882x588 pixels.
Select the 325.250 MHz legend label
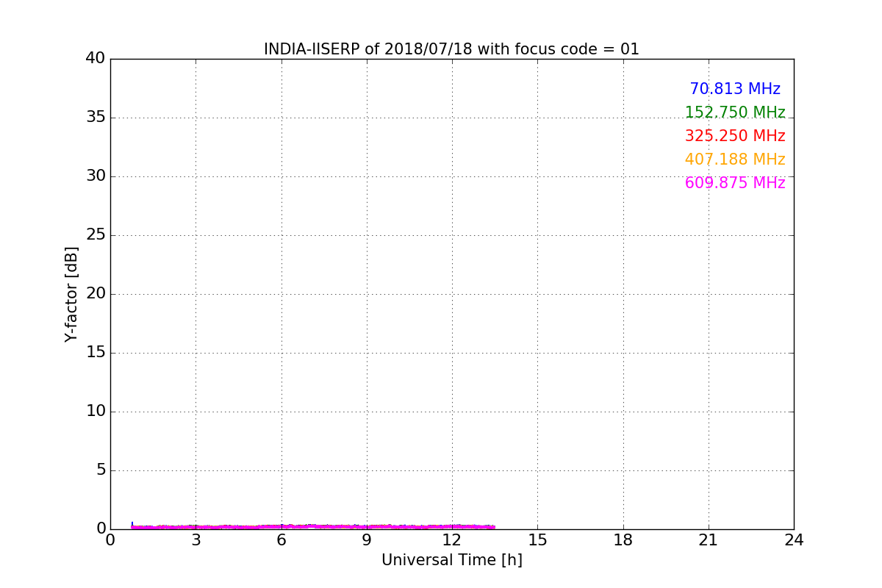[735, 136]
